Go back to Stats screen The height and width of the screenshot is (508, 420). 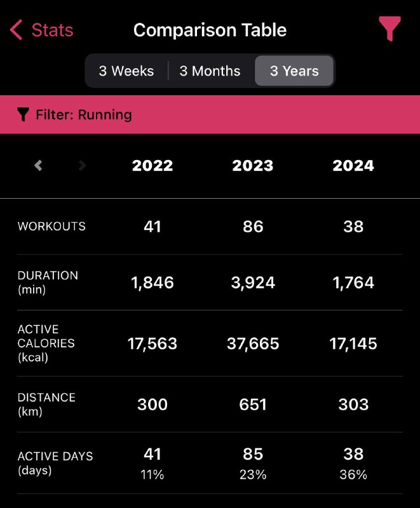click(x=52, y=30)
